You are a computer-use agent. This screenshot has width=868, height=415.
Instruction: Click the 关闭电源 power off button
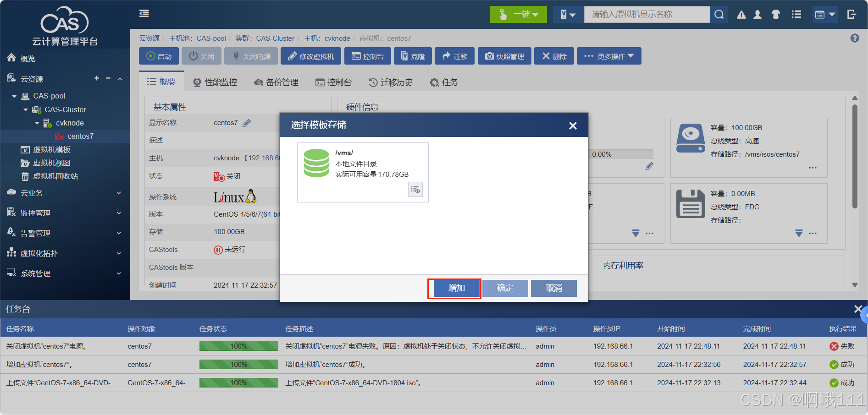click(x=251, y=56)
